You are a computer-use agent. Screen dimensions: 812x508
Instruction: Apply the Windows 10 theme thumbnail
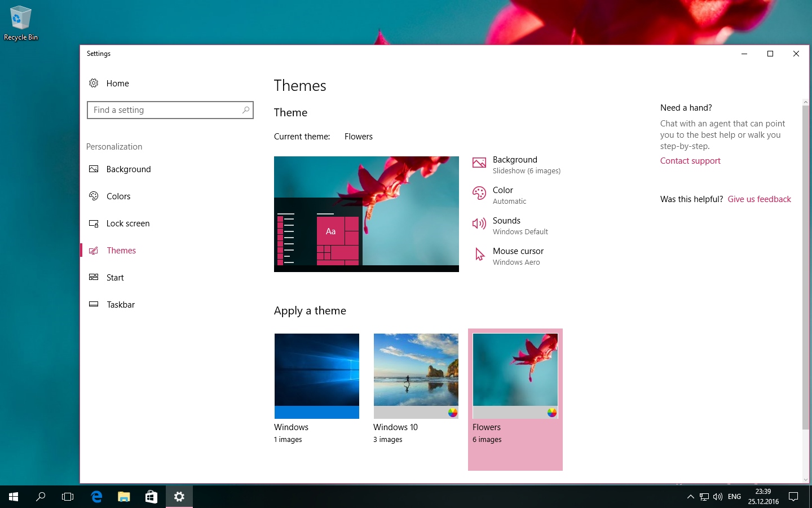point(416,376)
